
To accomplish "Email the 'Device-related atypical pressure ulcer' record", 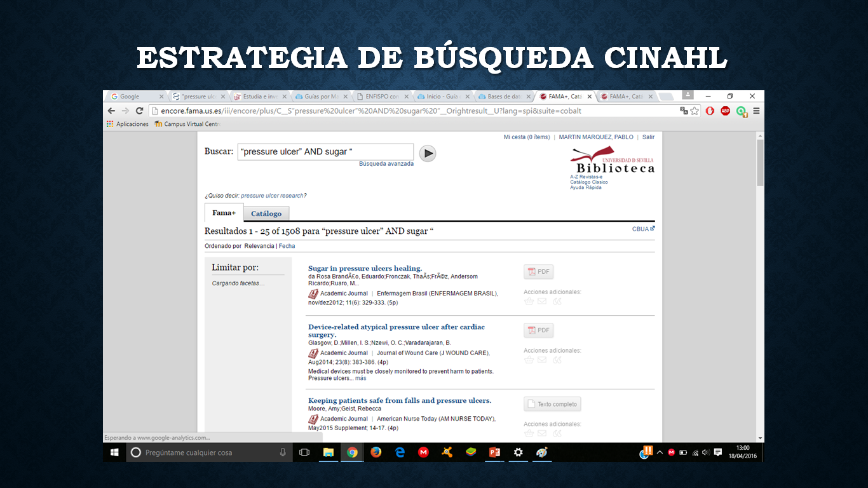I will tap(542, 360).
